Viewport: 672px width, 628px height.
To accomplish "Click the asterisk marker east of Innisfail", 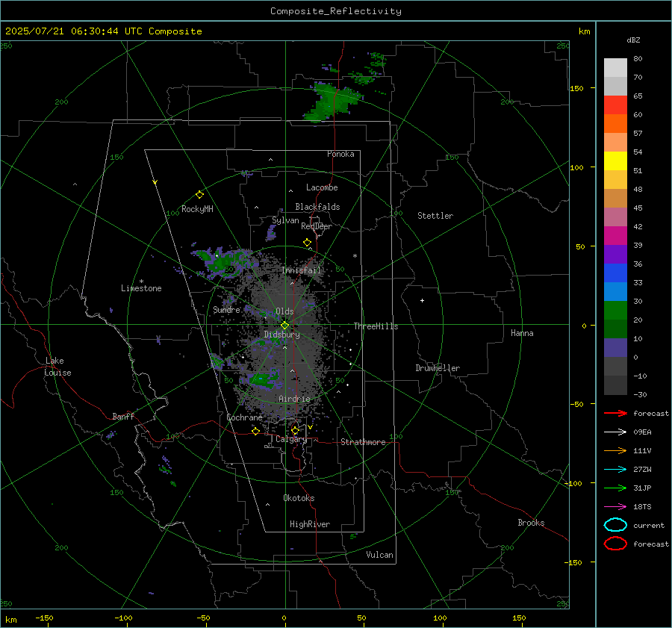I will tap(355, 256).
